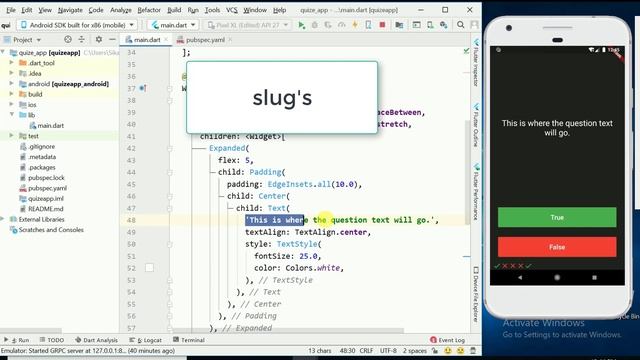Click the Run with Coverage icon
Image resolution: width=640 pixels, height=360 pixels.
pos(328,25)
